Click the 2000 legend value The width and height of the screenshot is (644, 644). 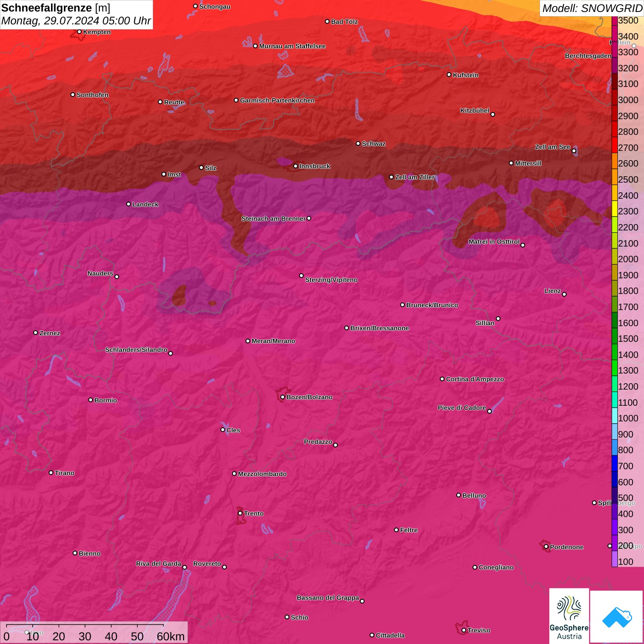pos(628,259)
